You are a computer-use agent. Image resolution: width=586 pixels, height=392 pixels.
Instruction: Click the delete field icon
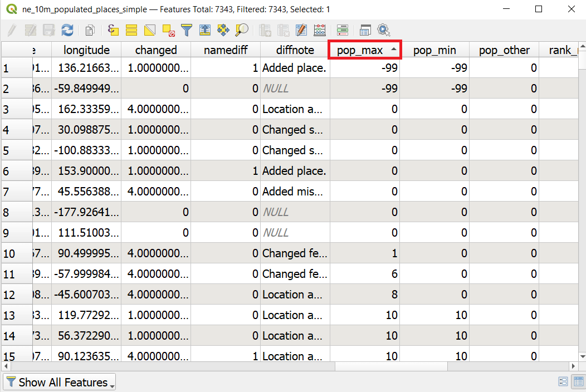283,30
